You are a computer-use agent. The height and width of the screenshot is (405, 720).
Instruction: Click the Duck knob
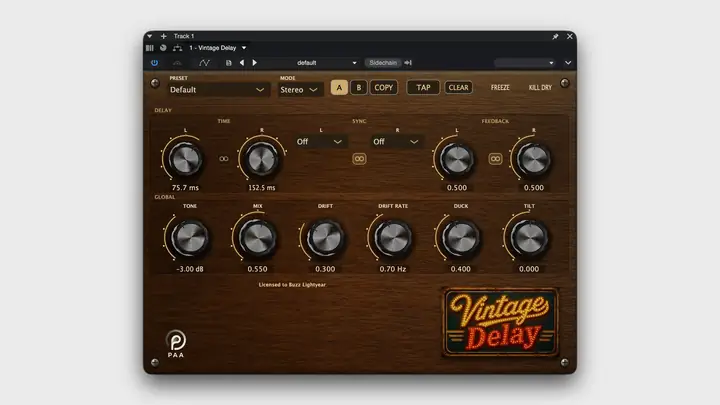click(461, 238)
